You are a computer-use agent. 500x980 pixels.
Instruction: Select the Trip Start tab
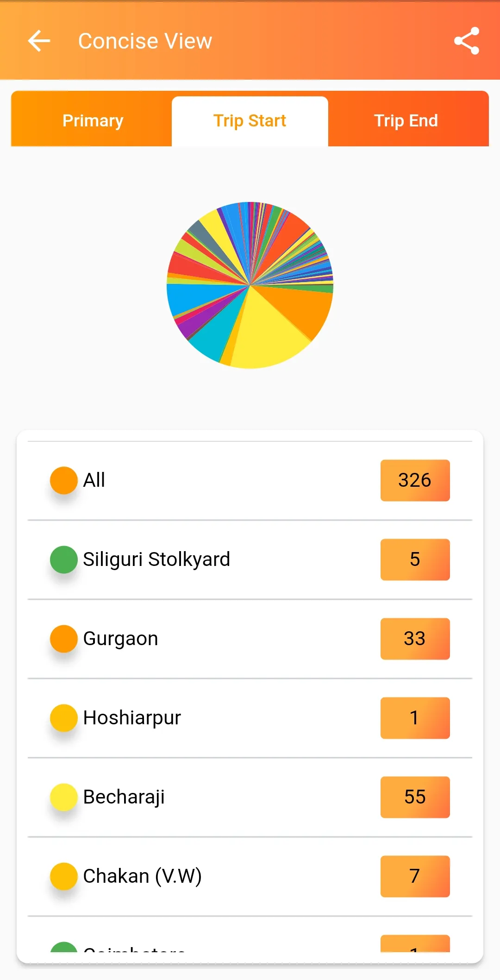[250, 121]
